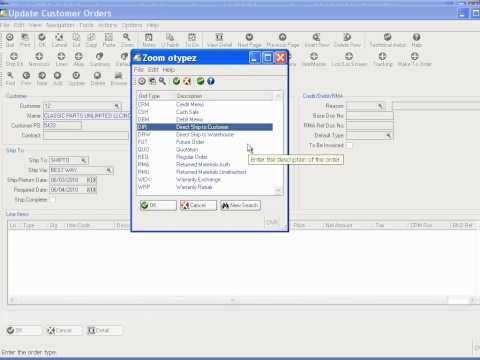480x360 pixels.
Task: Click the Contact input field
Action: pos(86,135)
